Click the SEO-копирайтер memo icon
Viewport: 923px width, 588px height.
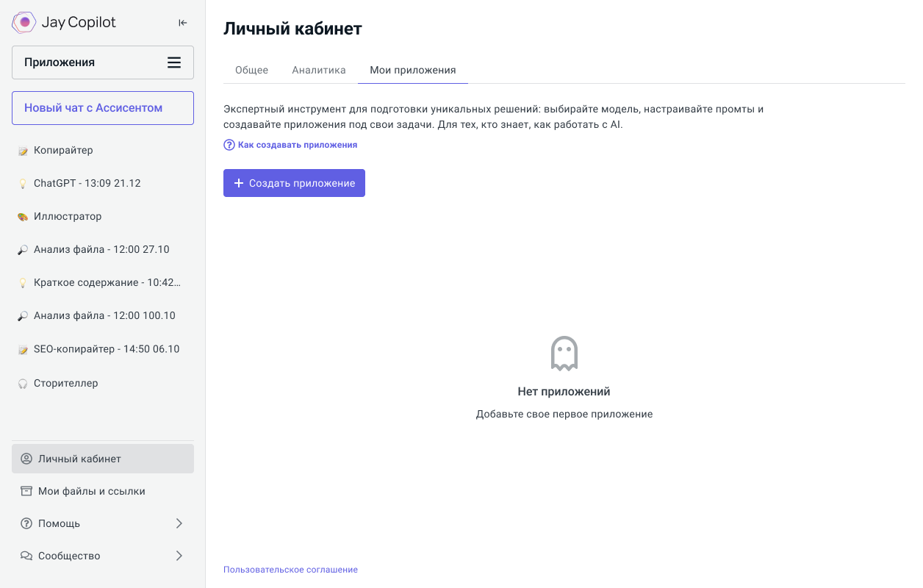23,349
